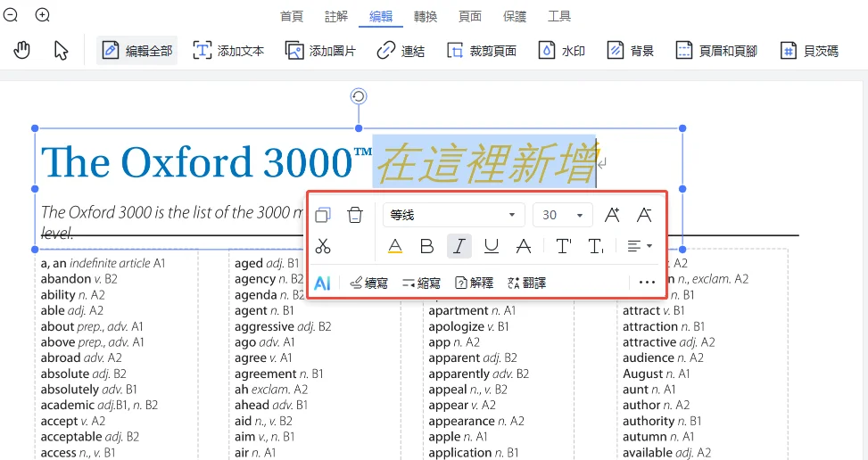
Task: Open the font color picker
Action: 394,246
